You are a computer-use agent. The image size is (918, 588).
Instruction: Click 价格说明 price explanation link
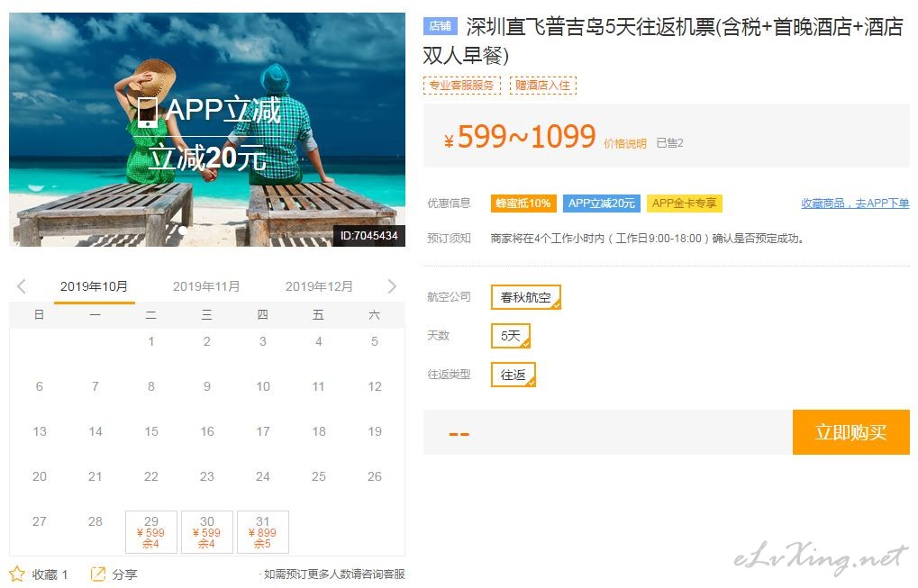[x=624, y=143]
